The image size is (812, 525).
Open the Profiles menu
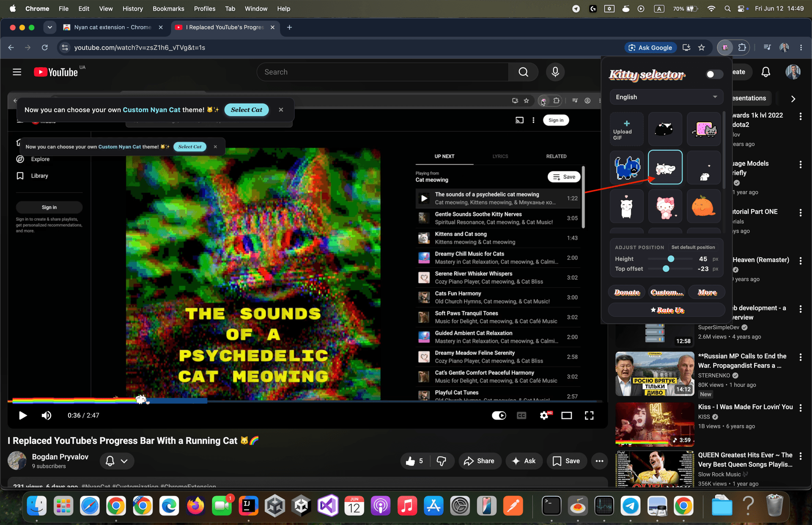click(205, 8)
